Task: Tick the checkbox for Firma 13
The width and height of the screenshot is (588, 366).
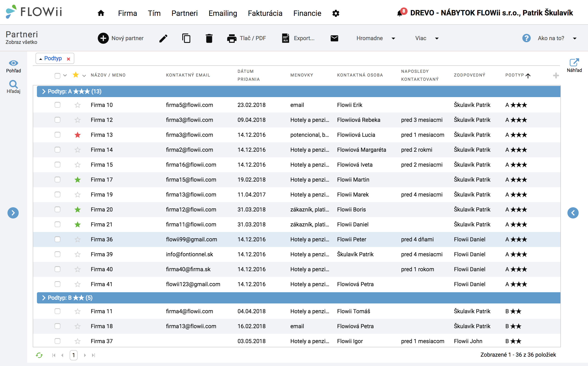Action: [57, 135]
